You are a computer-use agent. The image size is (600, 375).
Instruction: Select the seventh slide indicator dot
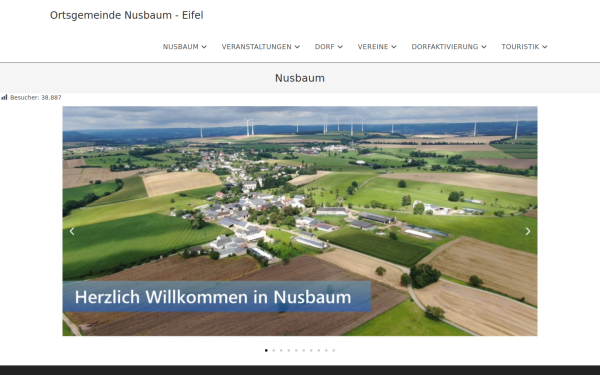(311, 350)
